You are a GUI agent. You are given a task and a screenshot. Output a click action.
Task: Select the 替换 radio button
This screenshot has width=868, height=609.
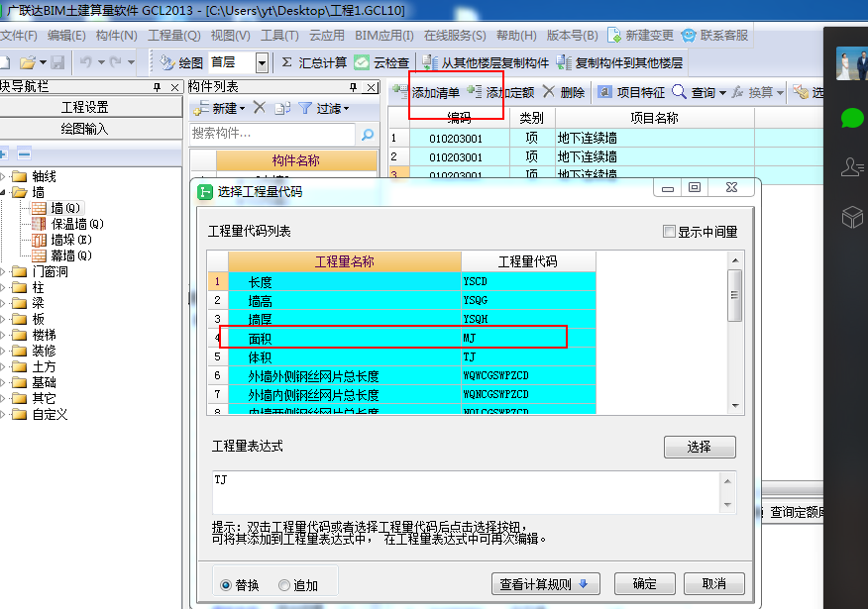225,584
